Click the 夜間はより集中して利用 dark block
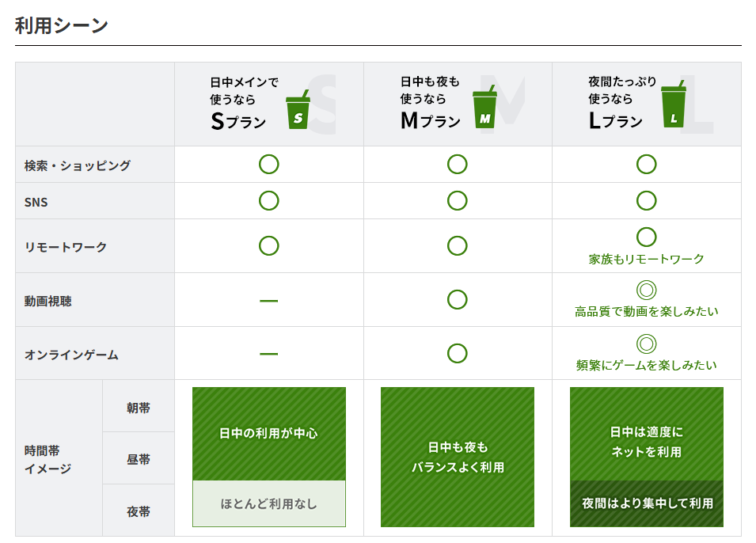Viewport: 756px width, 543px height. pos(646,503)
